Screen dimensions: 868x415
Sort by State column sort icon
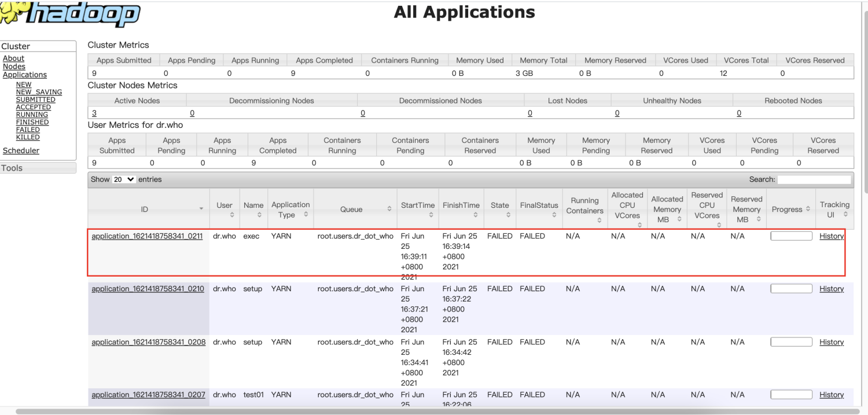(508, 215)
